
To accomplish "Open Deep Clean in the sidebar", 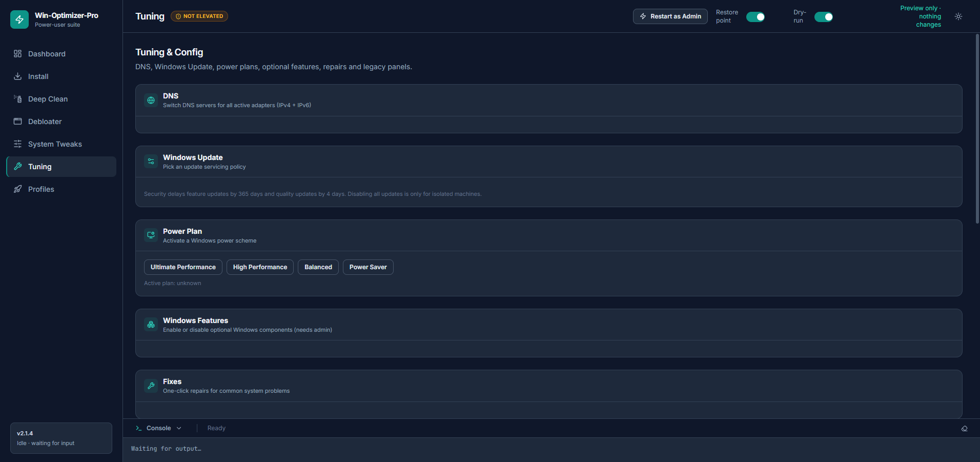I will [62, 99].
